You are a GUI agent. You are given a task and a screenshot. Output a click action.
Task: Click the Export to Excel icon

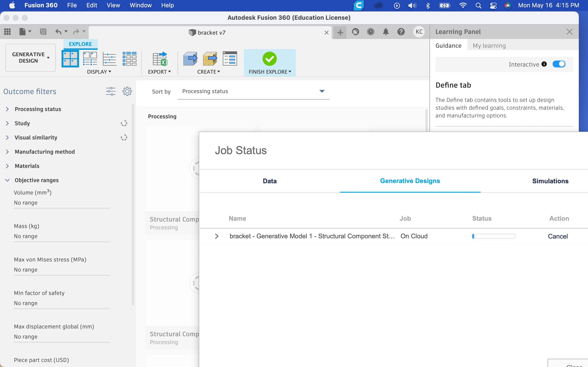[x=160, y=58]
